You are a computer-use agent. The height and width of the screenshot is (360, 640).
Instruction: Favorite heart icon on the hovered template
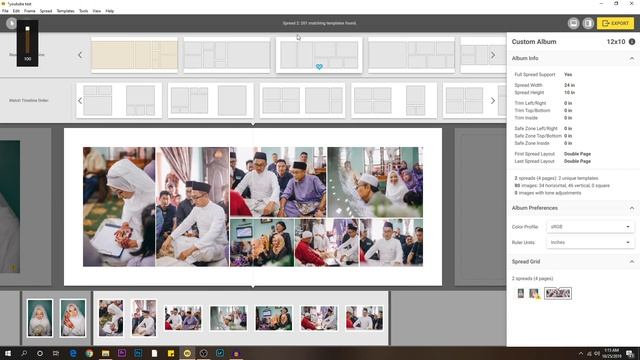coord(319,67)
